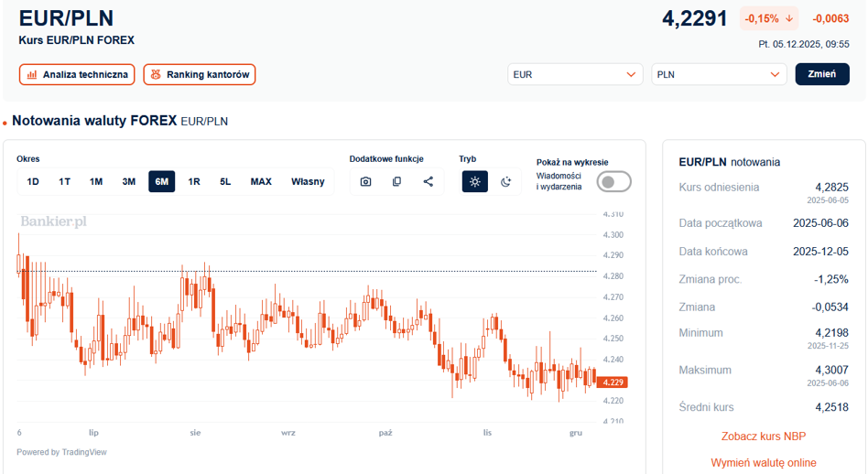Viewport: 868px width, 474px height.
Task: Open Analiza techniczna
Action: click(x=77, y=74)
